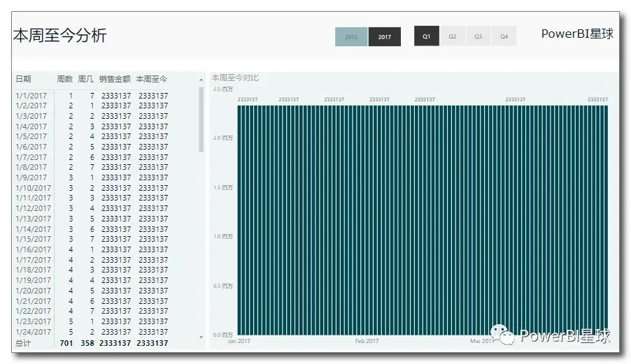Select the 2016 year slicer button
631x364 pixels.
(x=351, y=36)
